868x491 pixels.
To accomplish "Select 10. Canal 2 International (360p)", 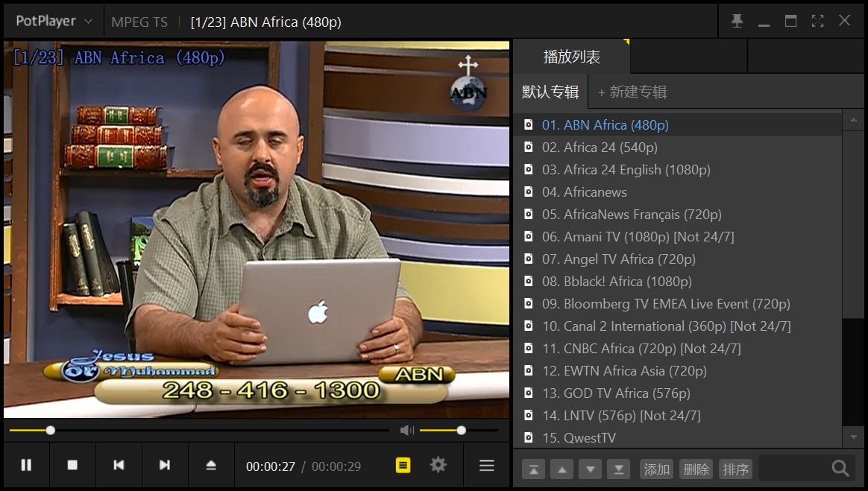I will point(678,326).
